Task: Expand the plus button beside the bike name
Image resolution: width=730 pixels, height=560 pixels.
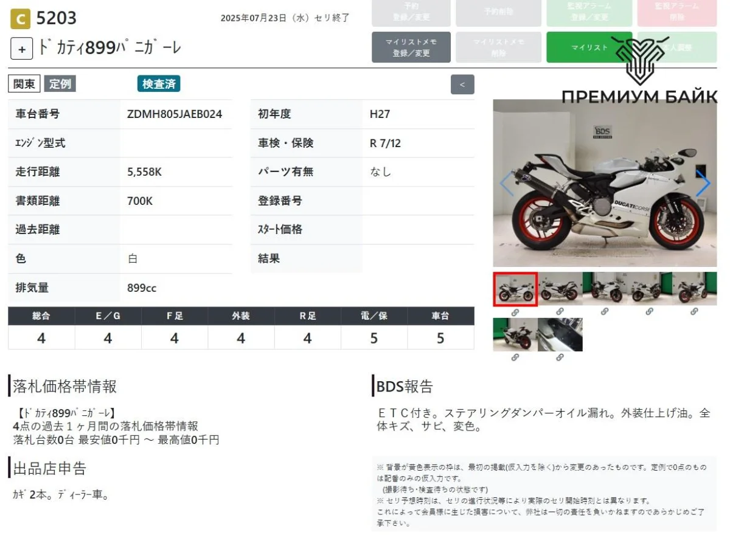Action: click(x=21, y=49)
